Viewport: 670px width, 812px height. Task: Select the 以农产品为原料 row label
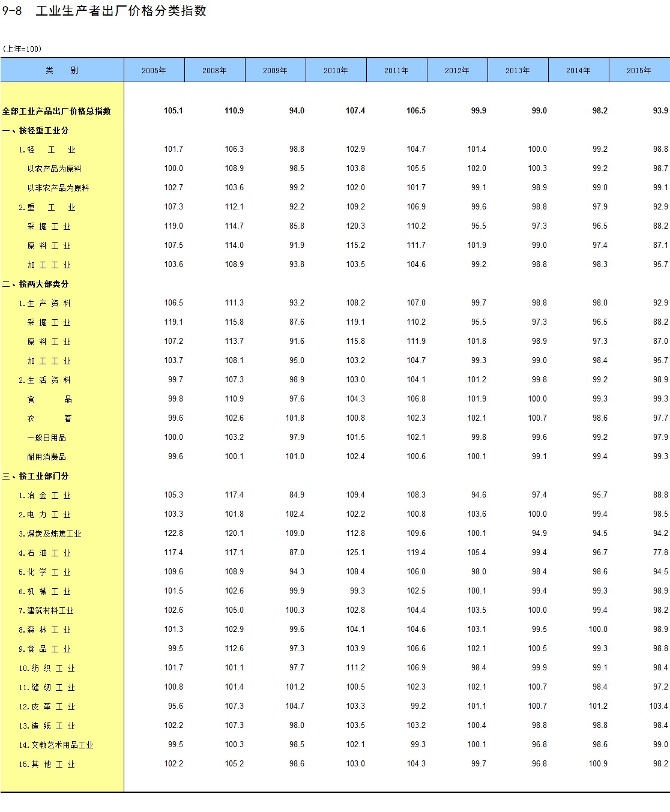[54, 169]
